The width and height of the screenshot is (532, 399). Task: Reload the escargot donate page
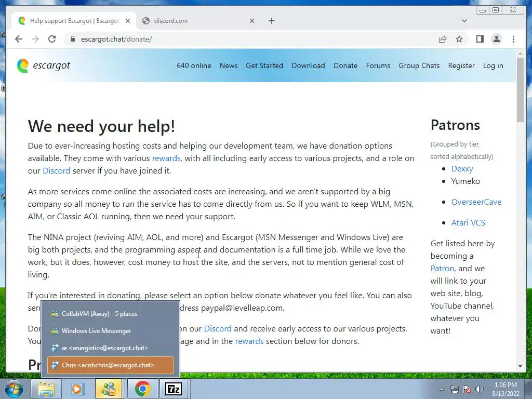[x=52, y=39]
